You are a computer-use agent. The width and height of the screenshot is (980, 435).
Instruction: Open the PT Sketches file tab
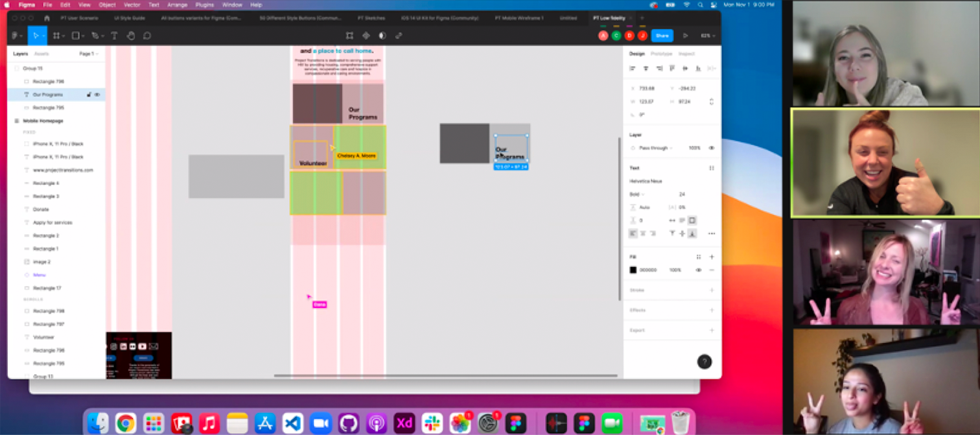pos(371,18)
